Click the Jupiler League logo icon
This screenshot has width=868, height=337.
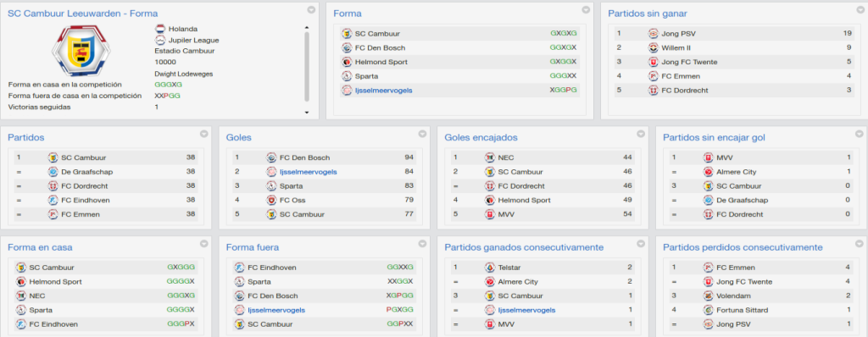click(160, 40)
